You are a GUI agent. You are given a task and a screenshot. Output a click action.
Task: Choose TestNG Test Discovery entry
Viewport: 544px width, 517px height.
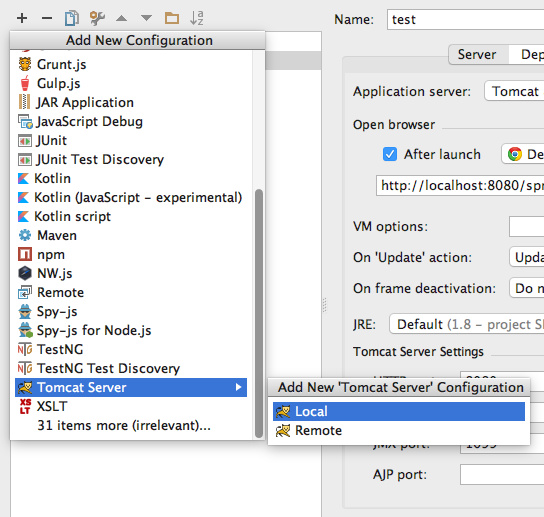click(131, 368)
